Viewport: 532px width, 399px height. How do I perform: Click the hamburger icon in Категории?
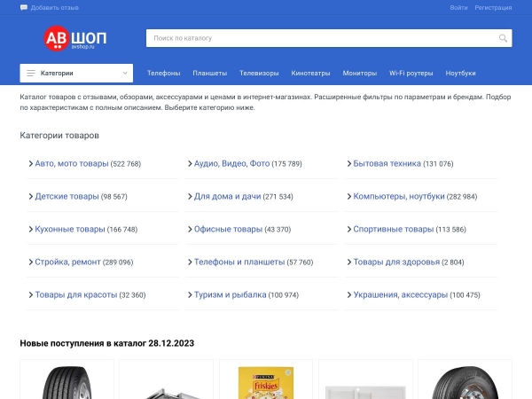(x=31, y=74)
